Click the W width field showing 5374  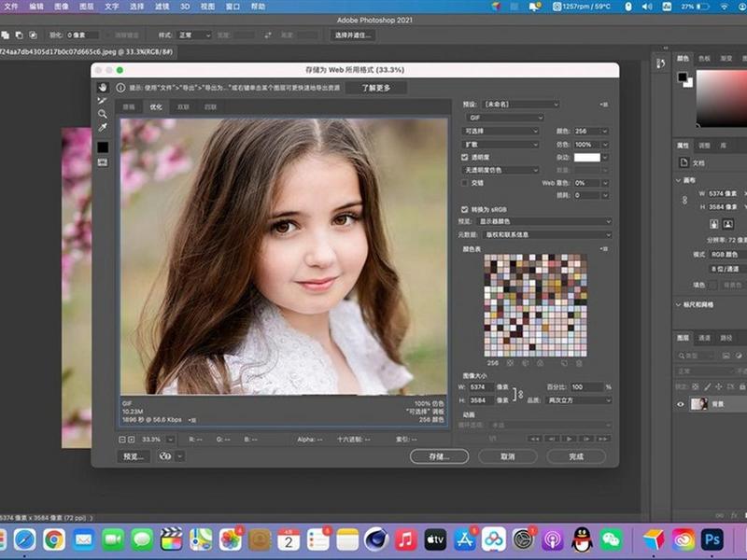[x=480, y=387]
